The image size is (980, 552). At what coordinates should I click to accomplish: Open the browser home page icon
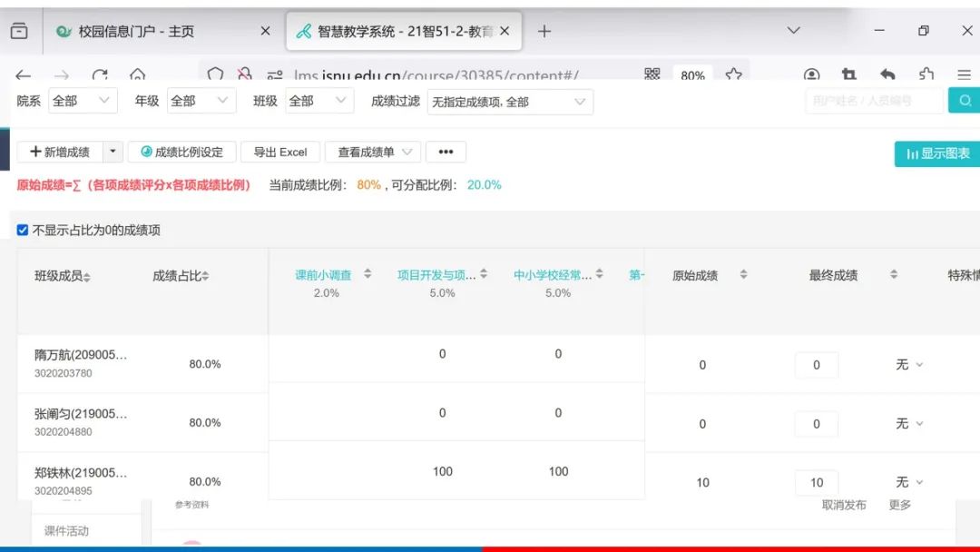pyautogui.click(x=138, y=75)
